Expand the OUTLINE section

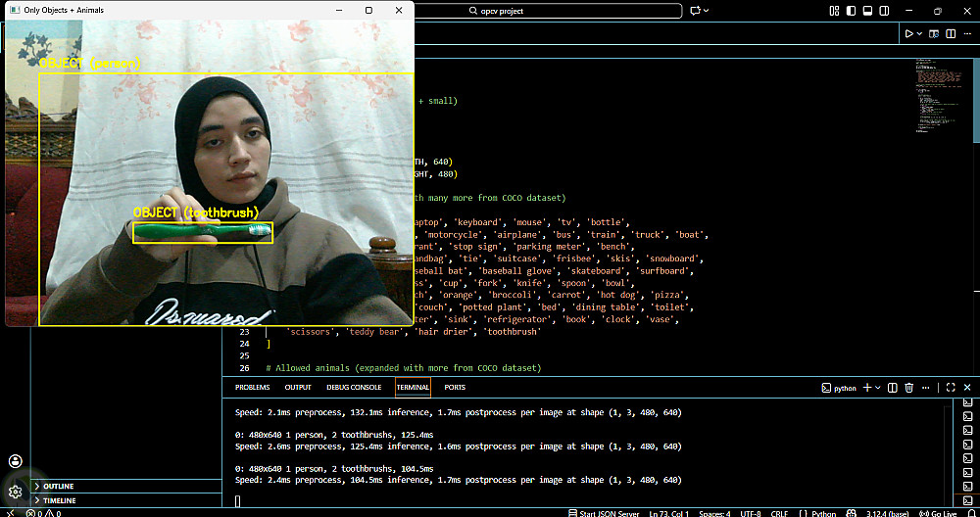(128, 486)
